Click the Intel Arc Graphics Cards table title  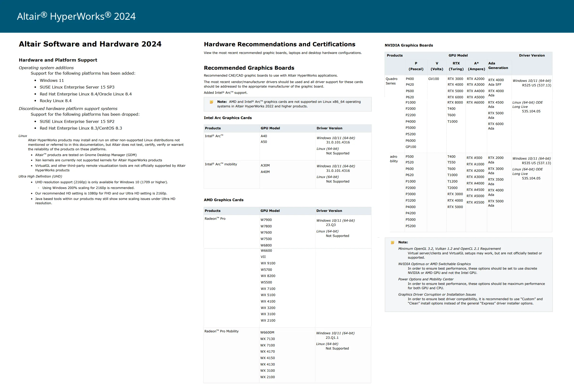point(228,118)
